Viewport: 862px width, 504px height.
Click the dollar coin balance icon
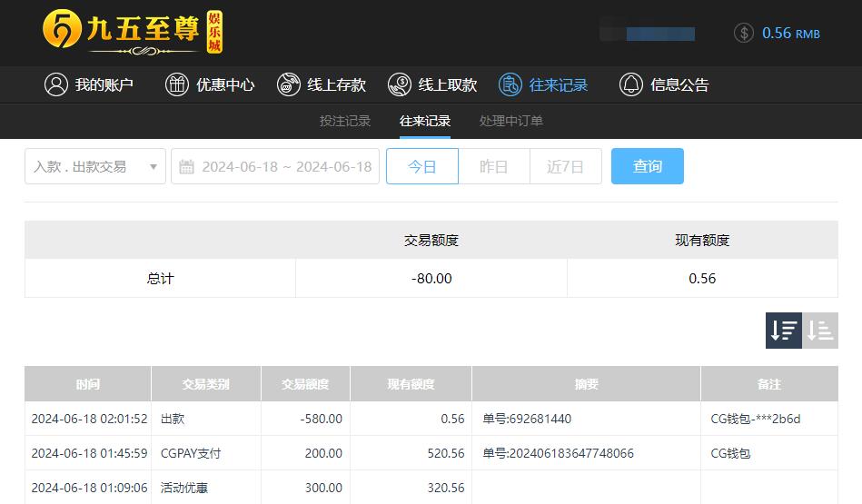pyautogui.click(x=743, y=33)
